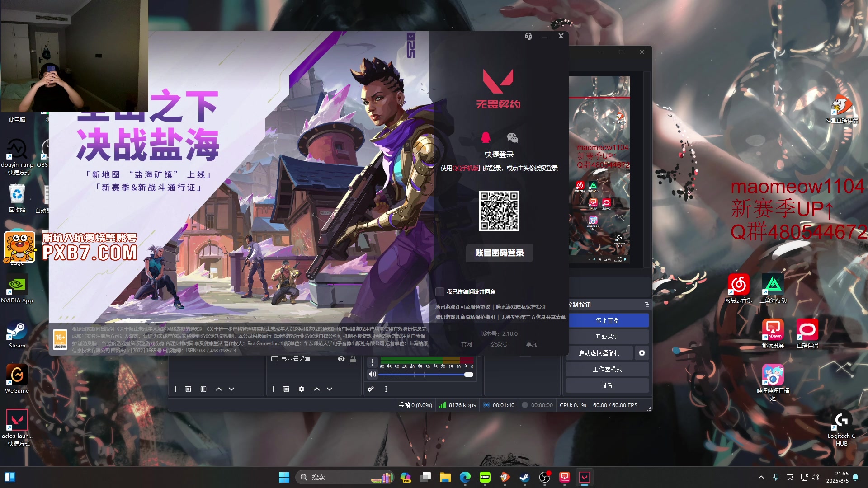This screenshot has width=868, height=488.
Task: Open Windows Start menu
Action: coord(284,477)
